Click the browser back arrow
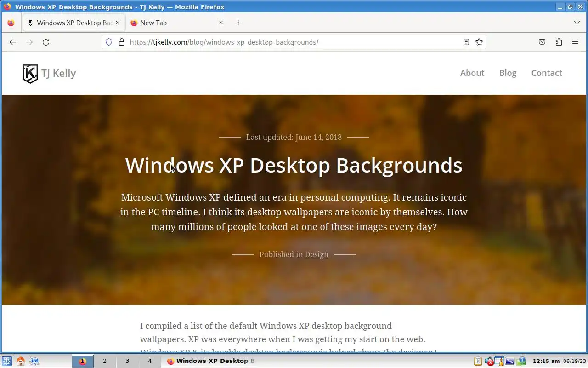The width and height of the screenshot is (588, 368). (x=13, y=42)
